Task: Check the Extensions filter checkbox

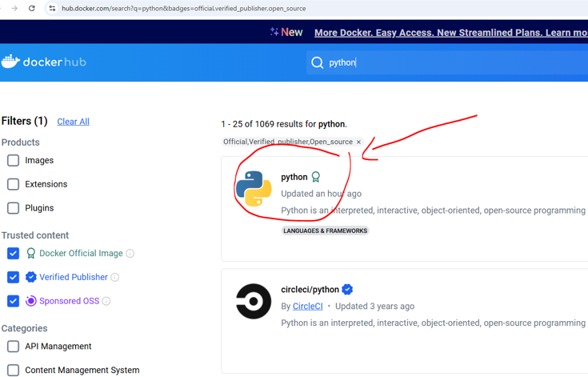Action: [x=14, y=184]
